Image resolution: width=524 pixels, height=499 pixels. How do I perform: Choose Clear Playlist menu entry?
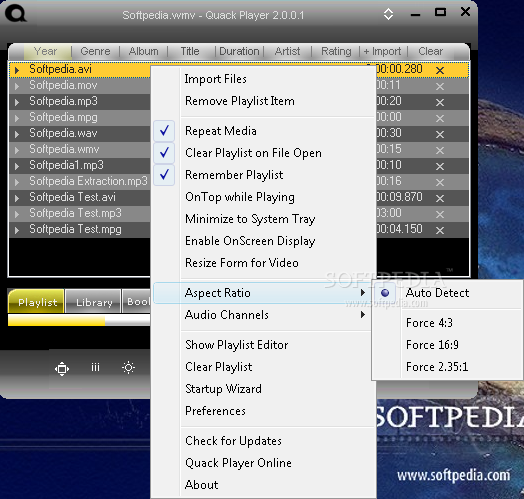tap(262, 367)
